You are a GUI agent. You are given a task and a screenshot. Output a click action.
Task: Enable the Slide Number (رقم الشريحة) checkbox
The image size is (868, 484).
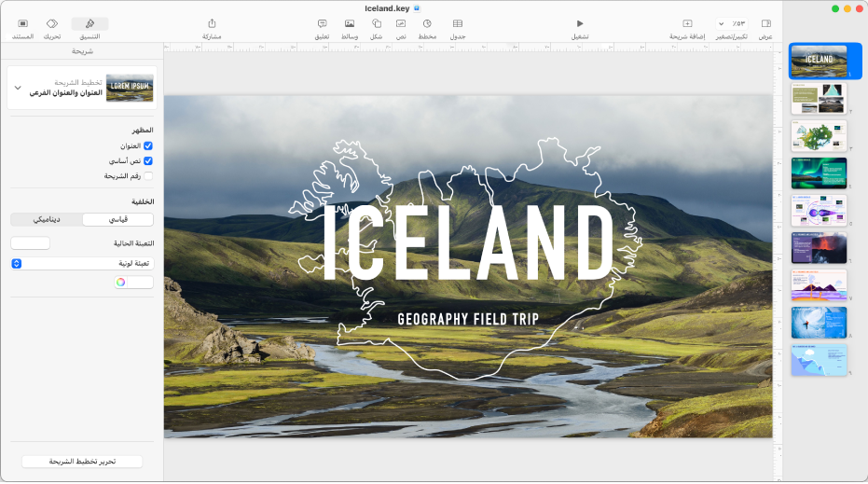click(148, 176)
